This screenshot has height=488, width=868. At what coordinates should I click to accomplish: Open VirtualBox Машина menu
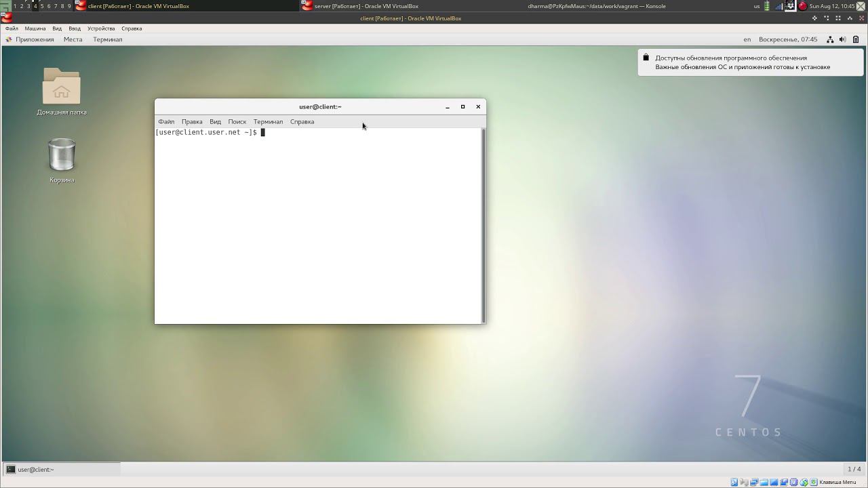point(35,28)
